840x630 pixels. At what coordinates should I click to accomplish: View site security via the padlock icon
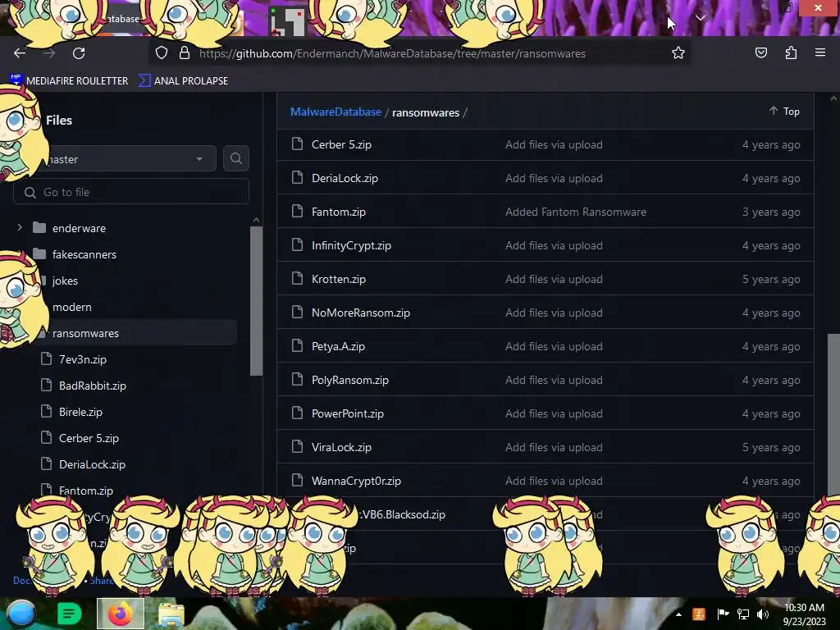(x=185, y=53)
